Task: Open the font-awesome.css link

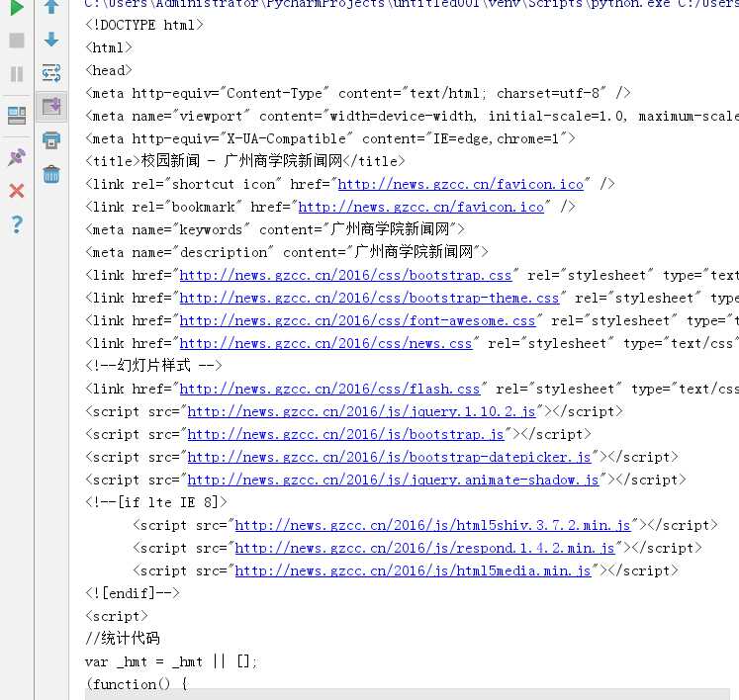Action: tap(357, 320)
